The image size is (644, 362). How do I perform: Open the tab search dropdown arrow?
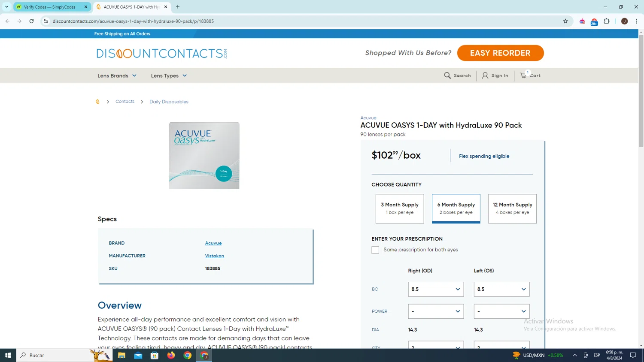coord(6,7)
